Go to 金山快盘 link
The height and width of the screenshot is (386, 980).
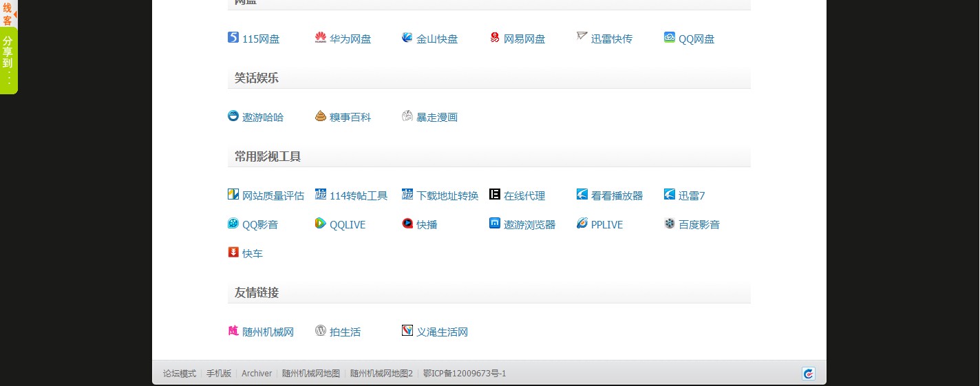coord(437,39)
